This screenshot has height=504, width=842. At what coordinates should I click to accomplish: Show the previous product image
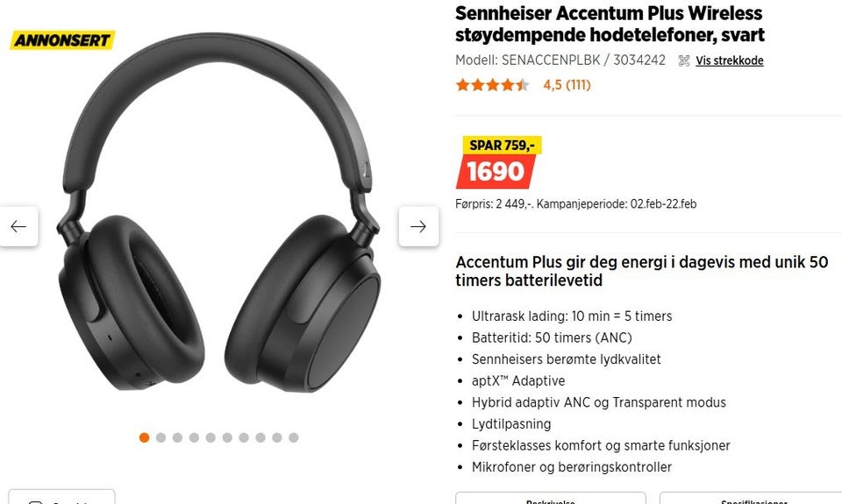[18, 226]
